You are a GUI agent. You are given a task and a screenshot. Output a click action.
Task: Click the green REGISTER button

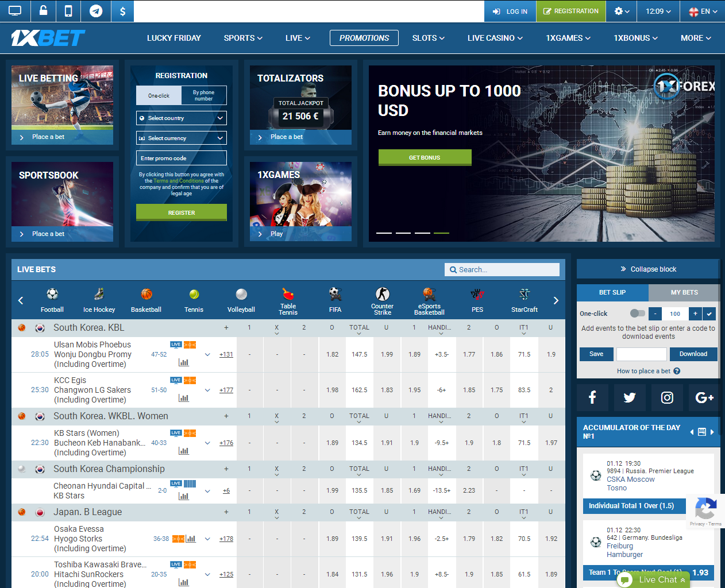pyautogui.click(x=182, y=212)
